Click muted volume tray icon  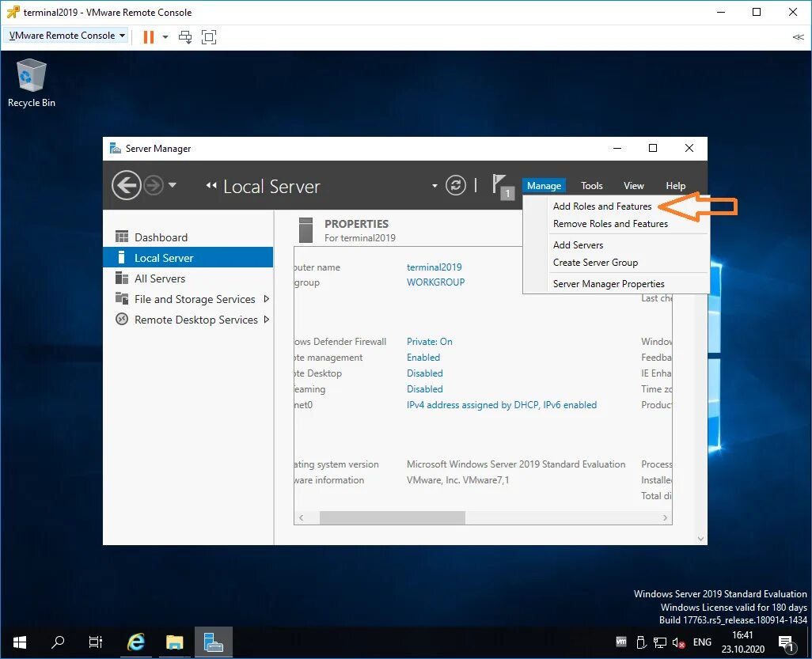678,642
